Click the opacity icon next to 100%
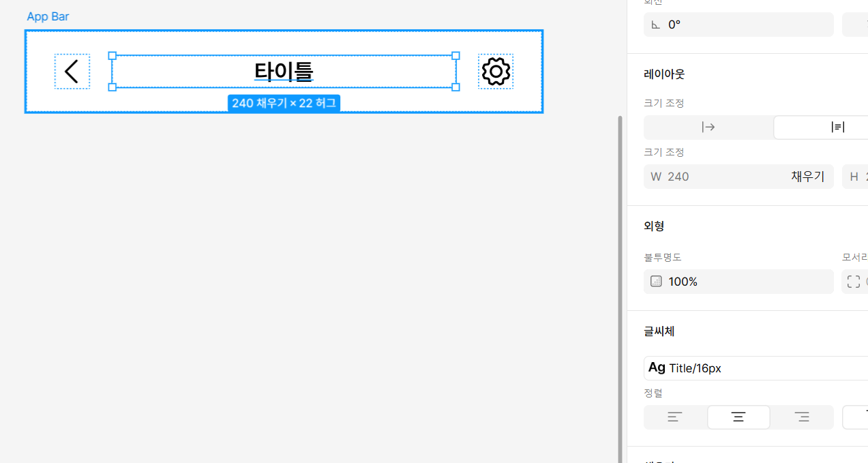The height and width of the screenshot is (463, 868). 656,282
